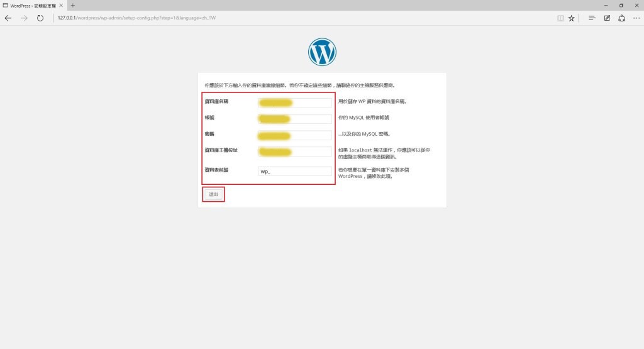Refresh the WordPress setup page
The width and height of the screenshot is (644, 349).
(40, 18)
